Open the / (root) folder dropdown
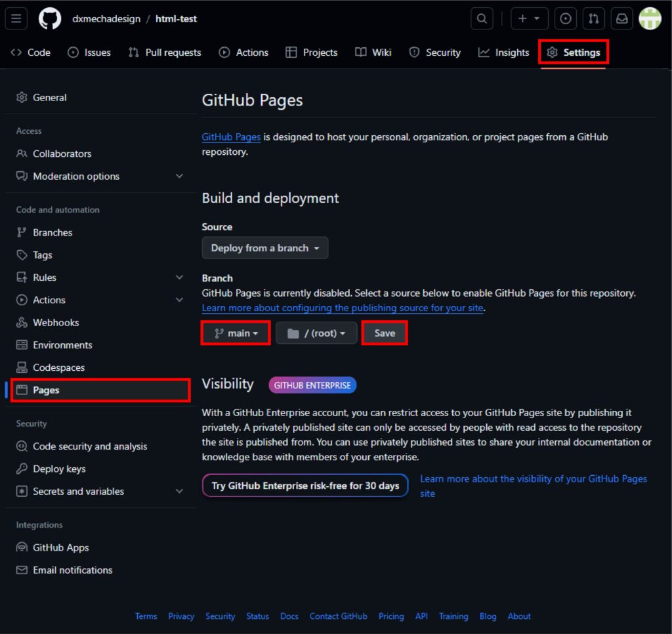 point(316,333)
